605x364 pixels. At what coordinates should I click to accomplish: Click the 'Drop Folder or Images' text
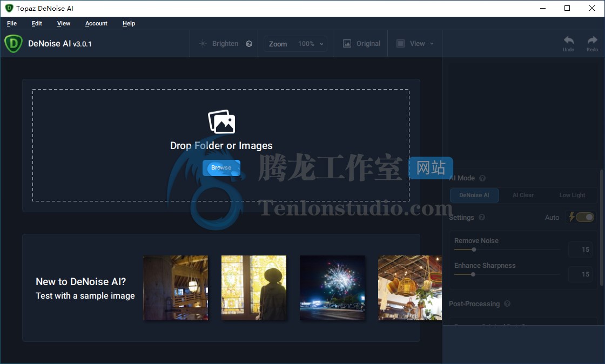[221, 146]
